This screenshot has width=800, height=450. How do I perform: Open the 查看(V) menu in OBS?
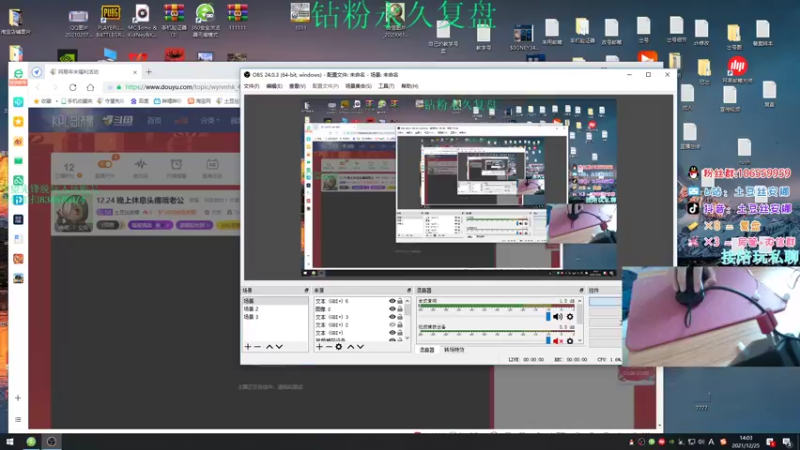point(297,86)
